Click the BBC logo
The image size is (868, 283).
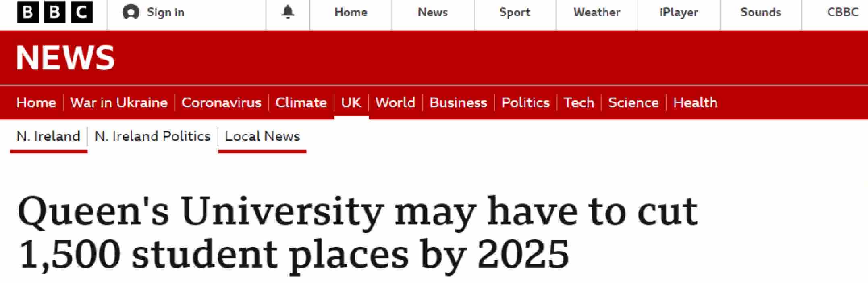(54, 12)
